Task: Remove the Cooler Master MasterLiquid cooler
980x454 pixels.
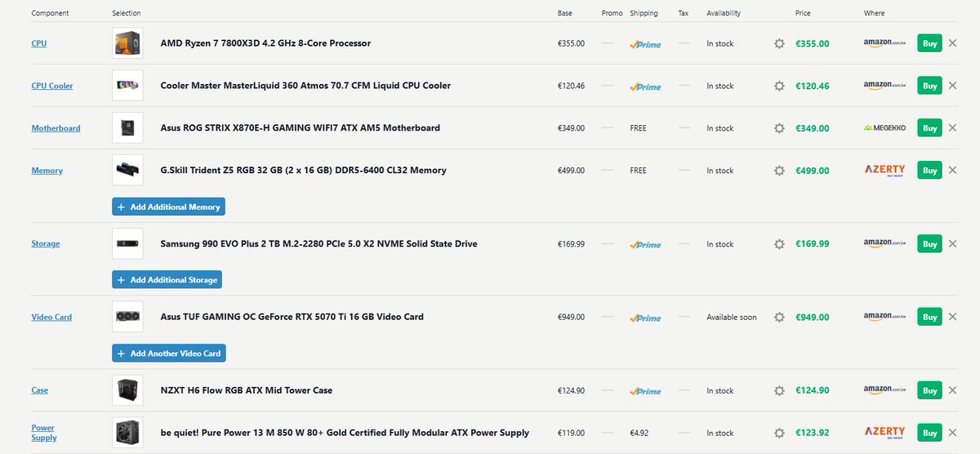Action: 952,86
